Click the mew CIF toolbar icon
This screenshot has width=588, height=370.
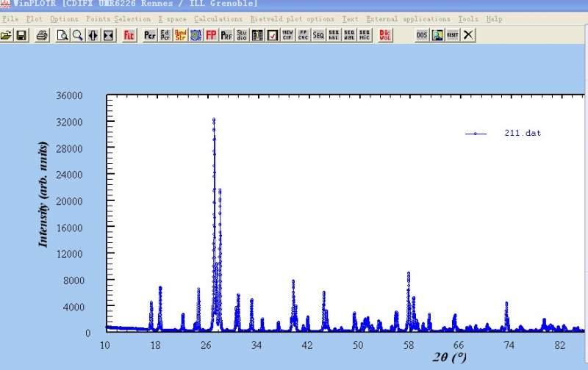[x=287, y=35]
